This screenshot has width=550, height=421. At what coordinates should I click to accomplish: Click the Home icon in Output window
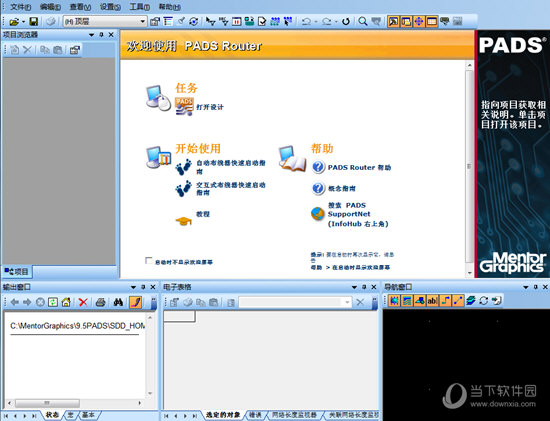(66, 302)
